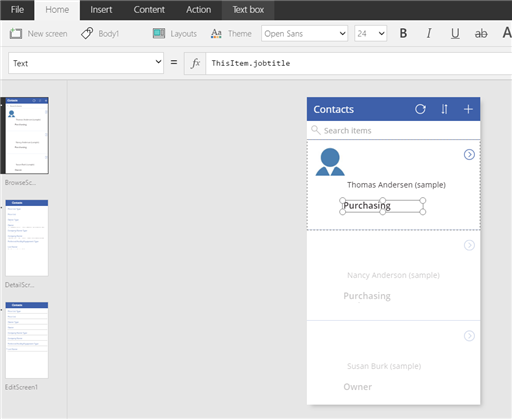Open the Action tab
The height and width of the screenshot is (419, 512).
tap(198, 10)
